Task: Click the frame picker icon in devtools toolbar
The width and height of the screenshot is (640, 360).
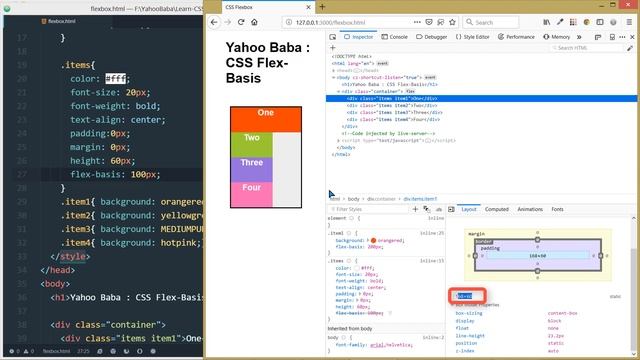Action: [x=598, y=37]
